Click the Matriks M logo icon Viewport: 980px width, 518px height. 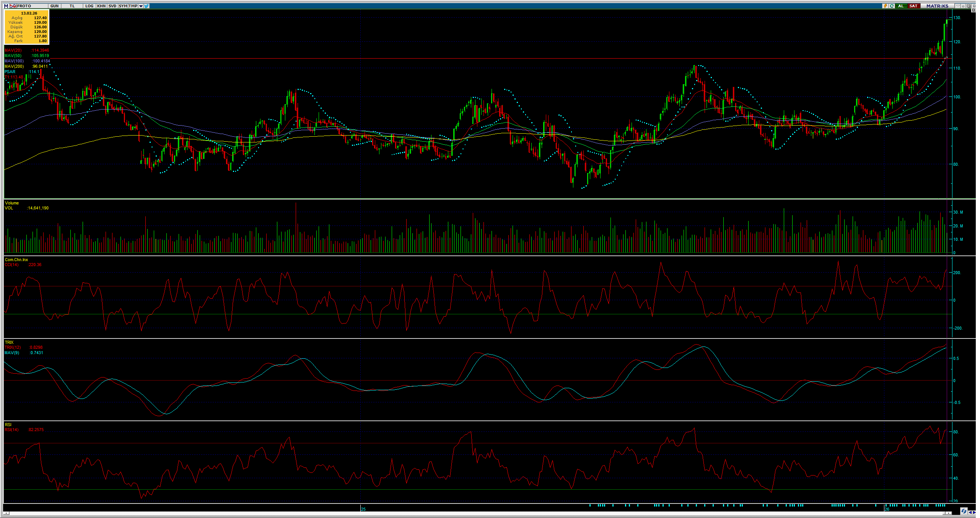[x=6, y=6]
